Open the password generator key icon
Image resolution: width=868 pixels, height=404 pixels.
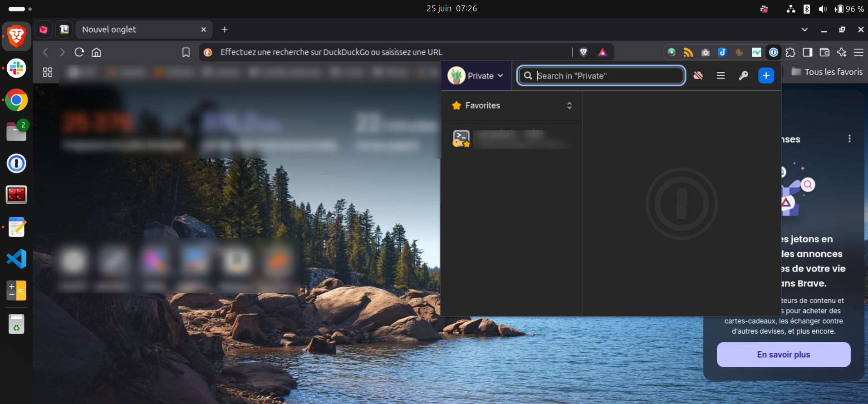pos(743,76)
